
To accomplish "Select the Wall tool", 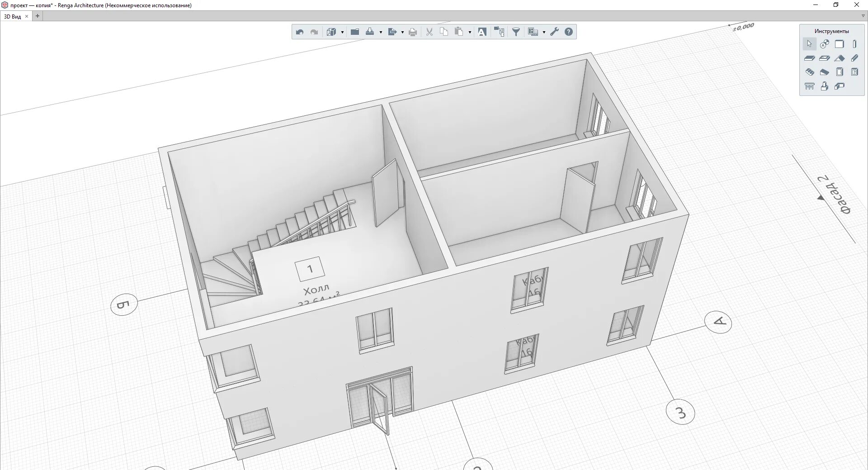I will click(x=840, y=44).
